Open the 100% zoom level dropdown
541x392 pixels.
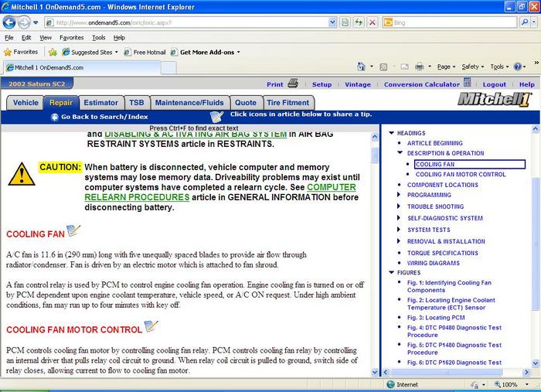click(x=527, y=384)
